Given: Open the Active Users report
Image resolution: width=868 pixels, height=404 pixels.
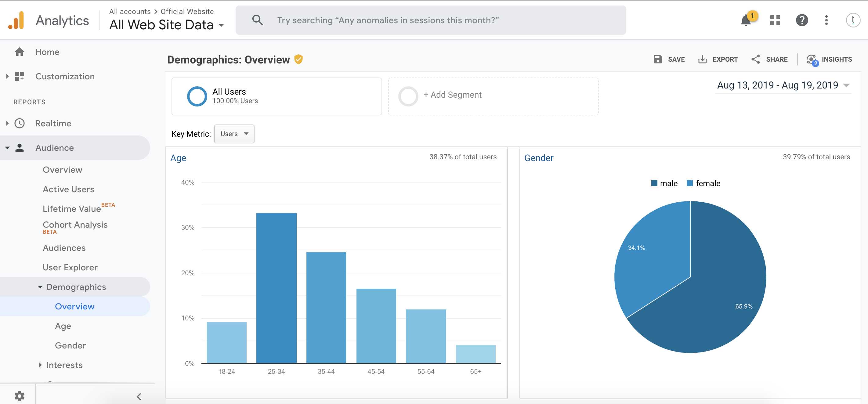Looking at the screenshot, I should pos(68,189).
